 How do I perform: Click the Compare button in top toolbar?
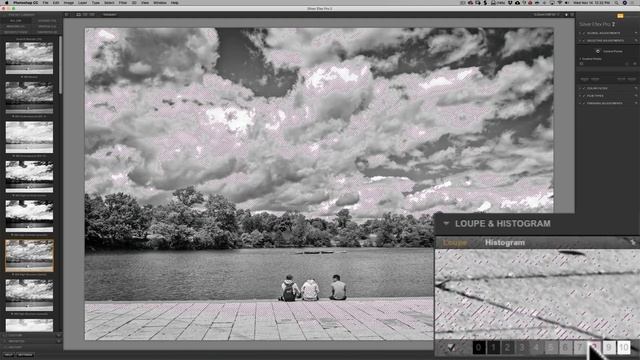pos(109,15)
